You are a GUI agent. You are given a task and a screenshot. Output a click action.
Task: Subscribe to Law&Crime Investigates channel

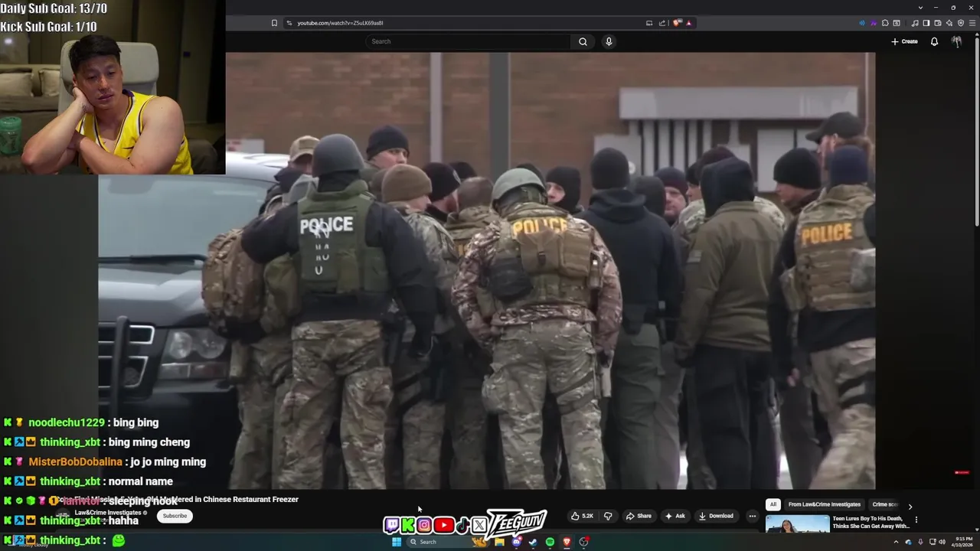click(x=175, y=516)
